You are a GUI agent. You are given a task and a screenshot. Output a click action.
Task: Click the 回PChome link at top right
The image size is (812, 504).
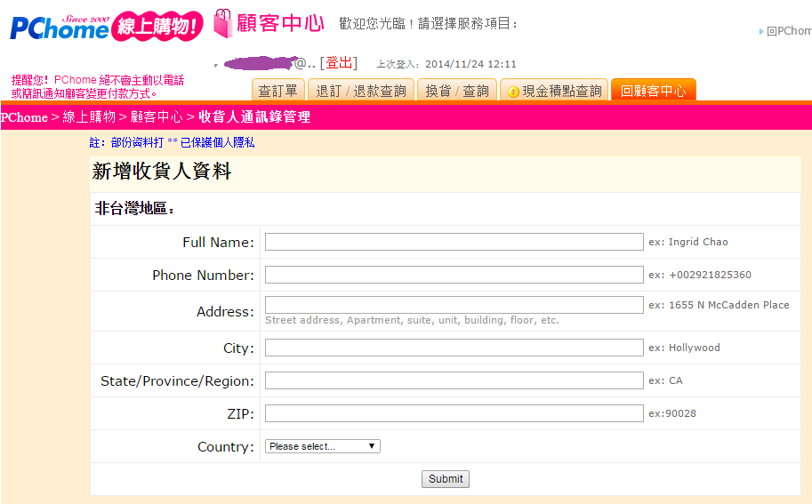pos(788,31)
